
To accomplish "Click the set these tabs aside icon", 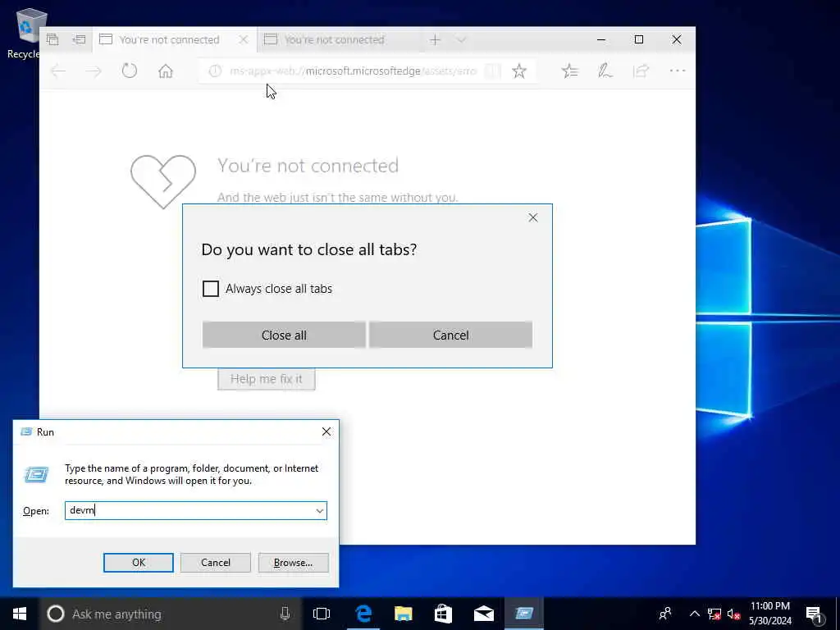I will [79, 39].
